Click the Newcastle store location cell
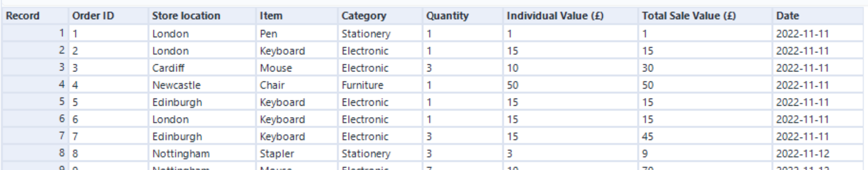Screen dimensions: 868x170 point(176,85)
